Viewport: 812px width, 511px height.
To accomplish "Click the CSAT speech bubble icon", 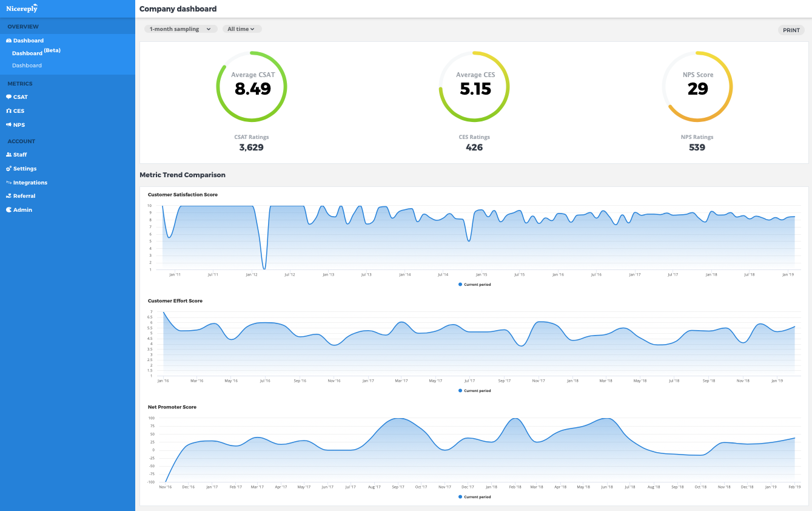I will point(8,97).
